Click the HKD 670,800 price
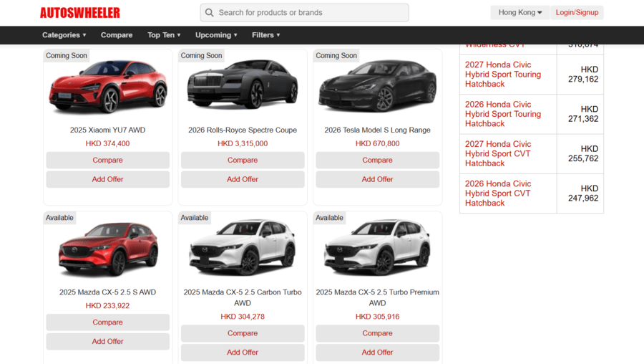The image size is (644, 364). click(377, 143)
